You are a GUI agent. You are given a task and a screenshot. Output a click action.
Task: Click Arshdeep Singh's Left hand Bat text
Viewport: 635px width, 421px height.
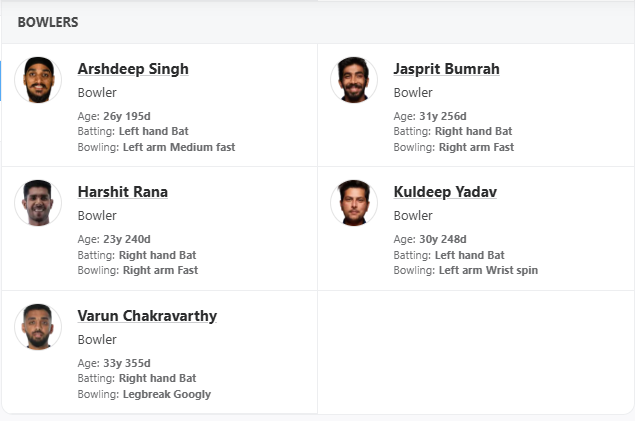click(x=153, y=131)
